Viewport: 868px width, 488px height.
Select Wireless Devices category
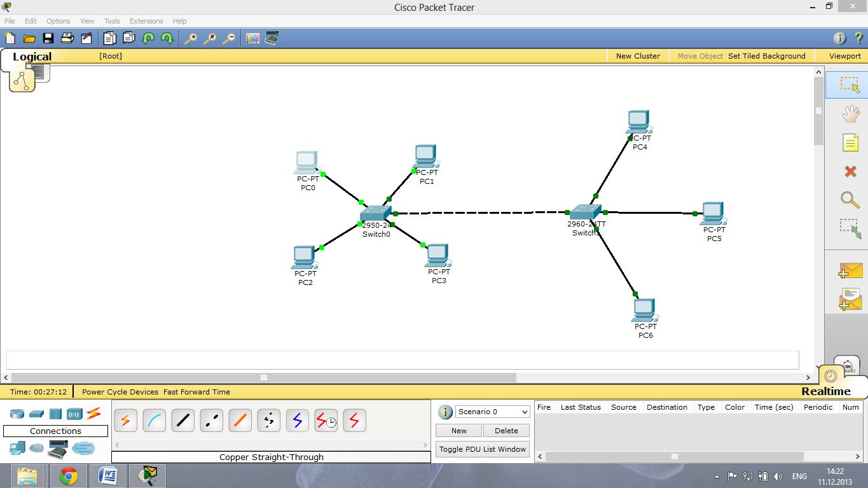tap(74, 414)
